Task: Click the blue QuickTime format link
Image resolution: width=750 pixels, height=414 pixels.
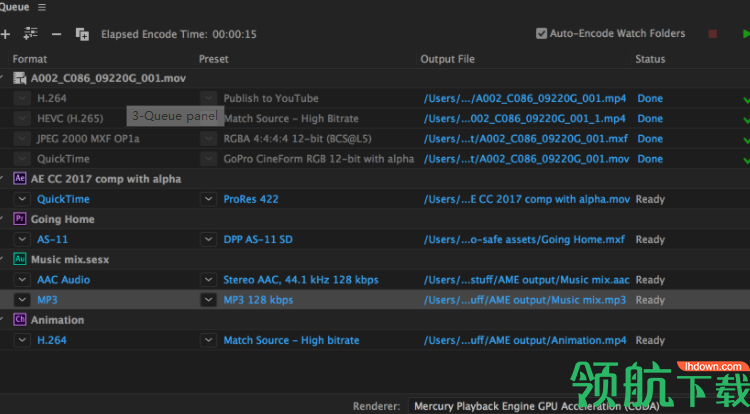Action: coord(63,199)
